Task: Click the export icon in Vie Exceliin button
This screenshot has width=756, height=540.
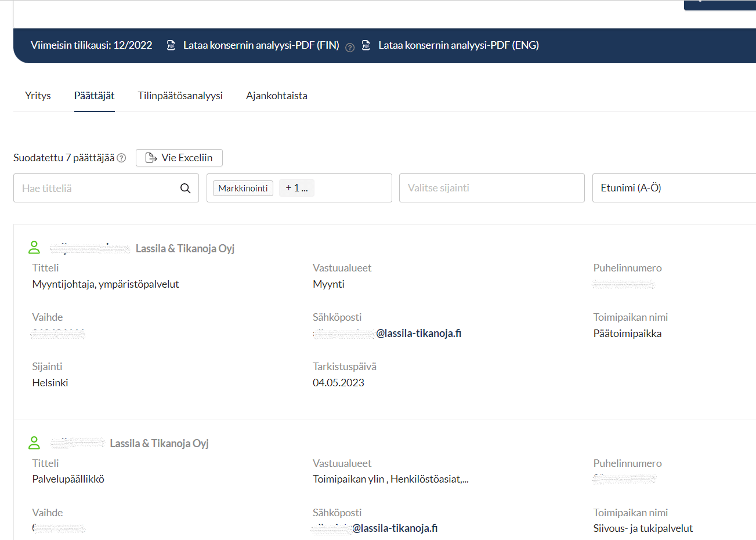Action: pyautogui.click(x=151, y=158)
